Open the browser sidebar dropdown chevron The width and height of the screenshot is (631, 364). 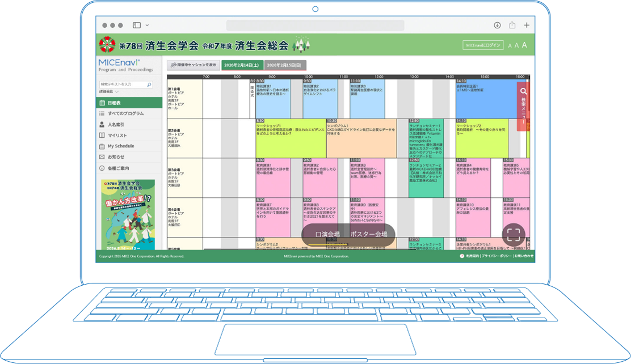pyautogui.click(x=147, y=25)
